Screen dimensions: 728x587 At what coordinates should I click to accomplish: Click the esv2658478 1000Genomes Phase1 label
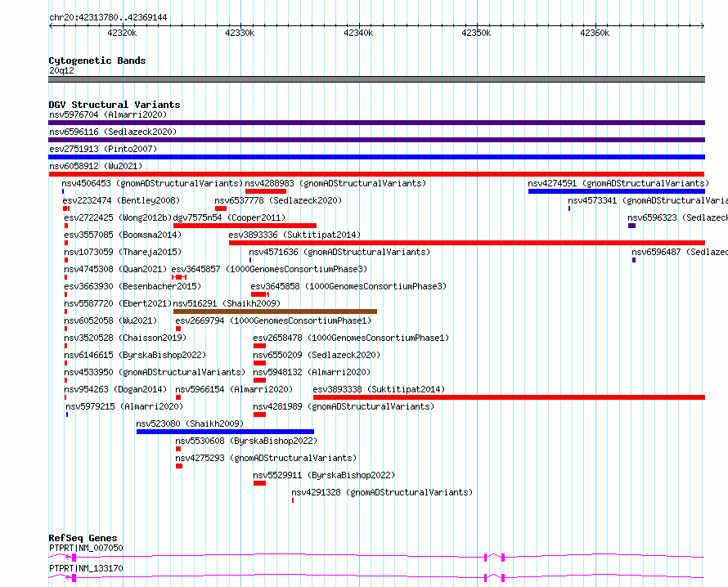click(x=351, y=338)
